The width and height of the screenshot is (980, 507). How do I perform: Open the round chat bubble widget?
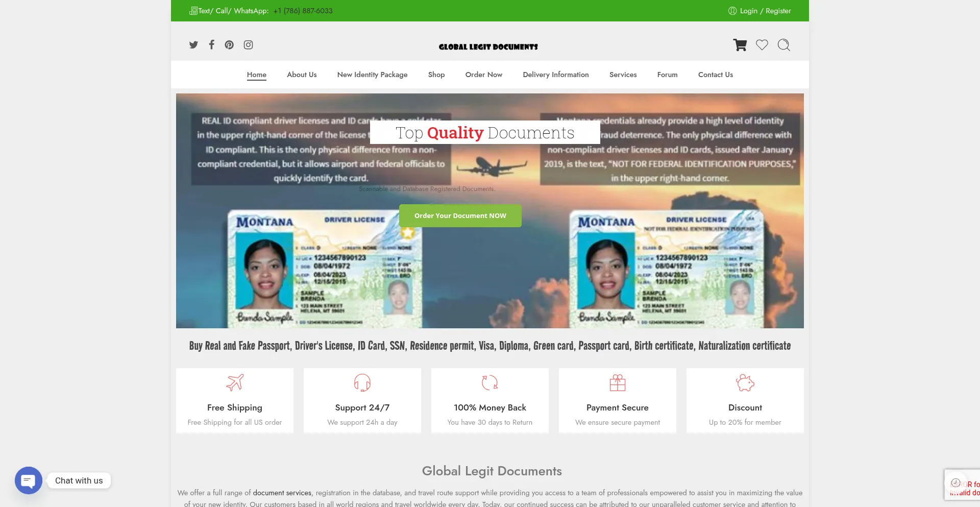(29, 480)
